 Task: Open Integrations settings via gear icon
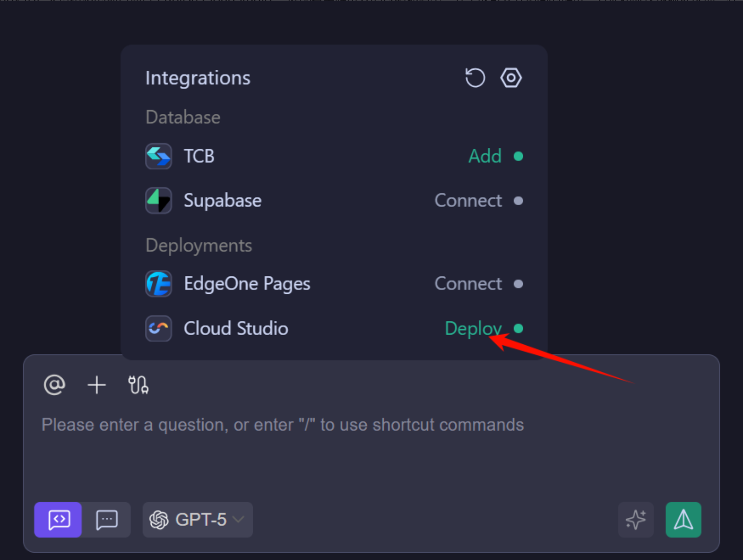[511, 78]
